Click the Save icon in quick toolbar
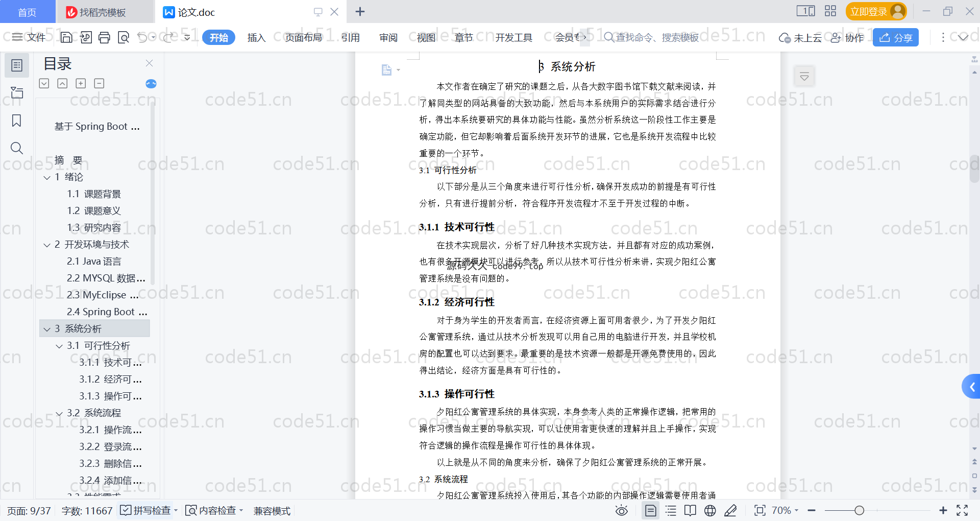The image size is (980, 521). pyautogui.click(x=66, y=37)
